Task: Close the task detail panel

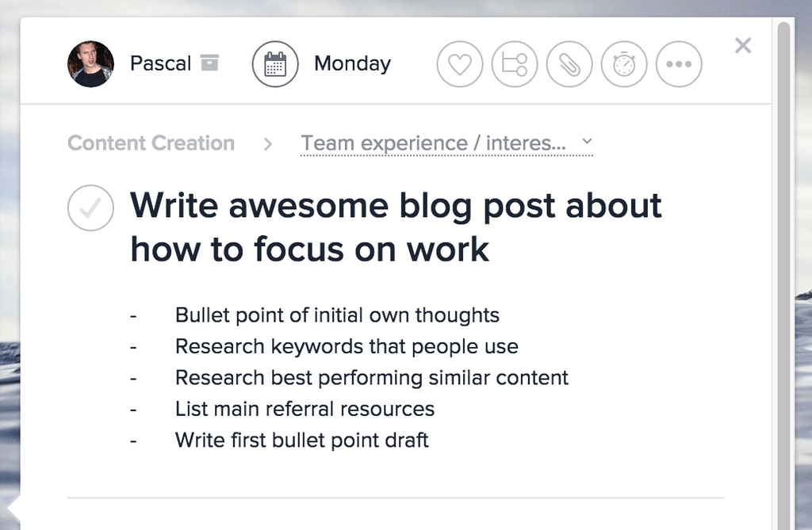Action: (743, 46)
